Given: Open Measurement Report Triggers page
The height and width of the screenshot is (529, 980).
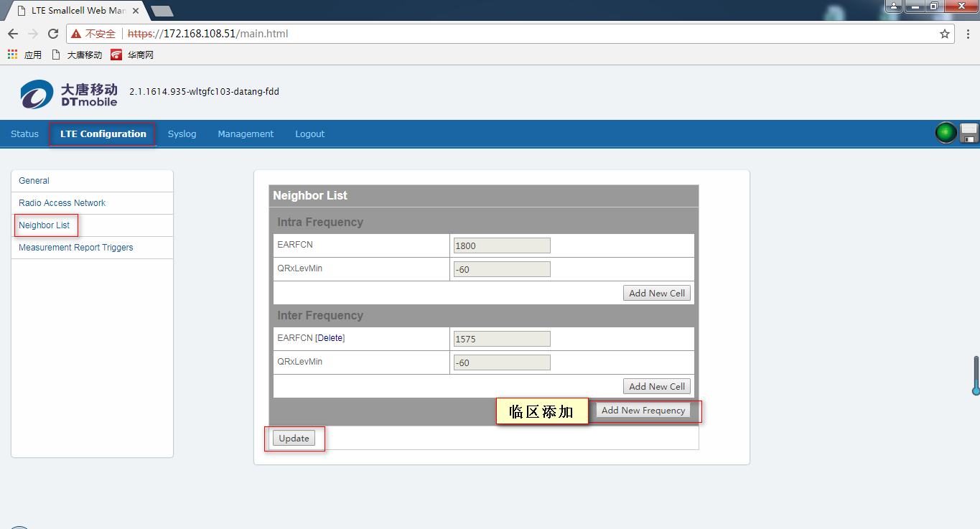Looking at the screenshot, I should pos(75,248).
